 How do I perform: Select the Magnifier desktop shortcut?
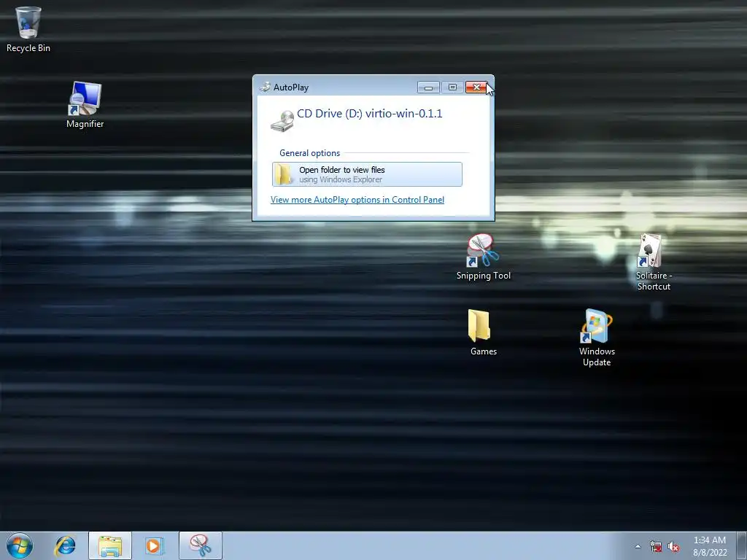pos(85,105)
